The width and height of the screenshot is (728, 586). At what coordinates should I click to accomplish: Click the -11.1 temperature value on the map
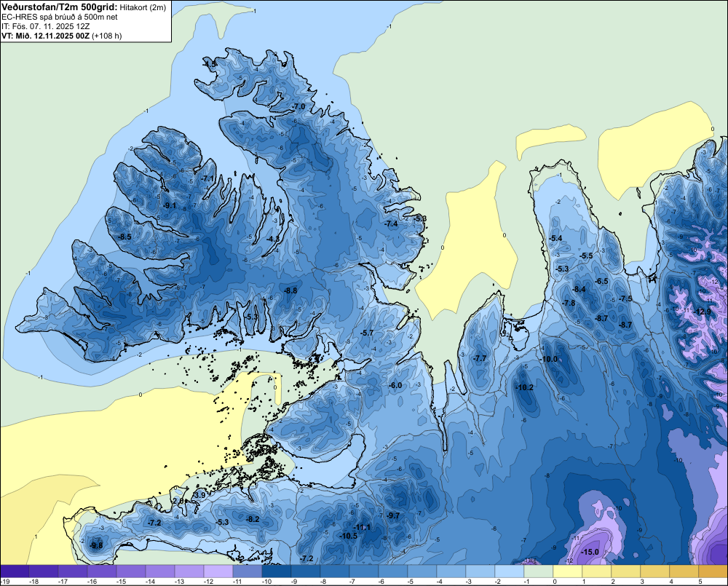coord(363,527)
